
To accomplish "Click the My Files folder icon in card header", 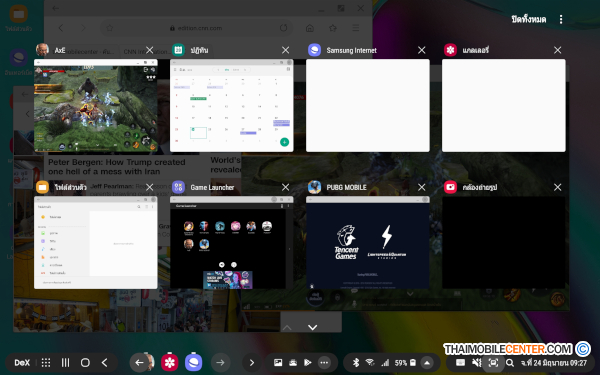I will pyautogui.click(x=42, y=187).
